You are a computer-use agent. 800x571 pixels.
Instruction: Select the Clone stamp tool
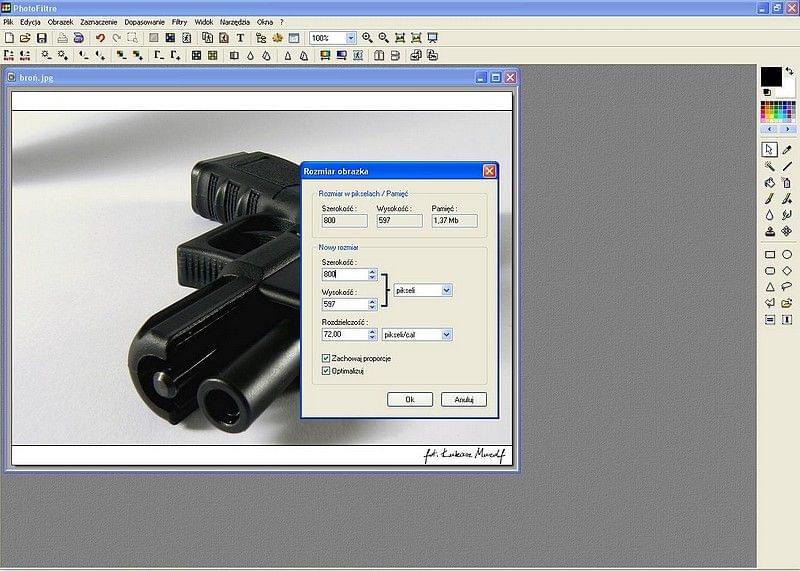pyautogui.click(x=770, y=232)
